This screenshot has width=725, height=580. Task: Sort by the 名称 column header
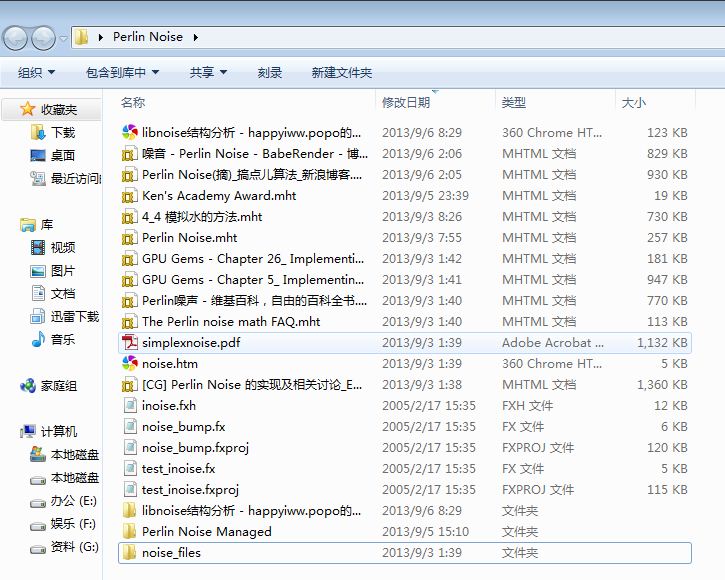133,102
